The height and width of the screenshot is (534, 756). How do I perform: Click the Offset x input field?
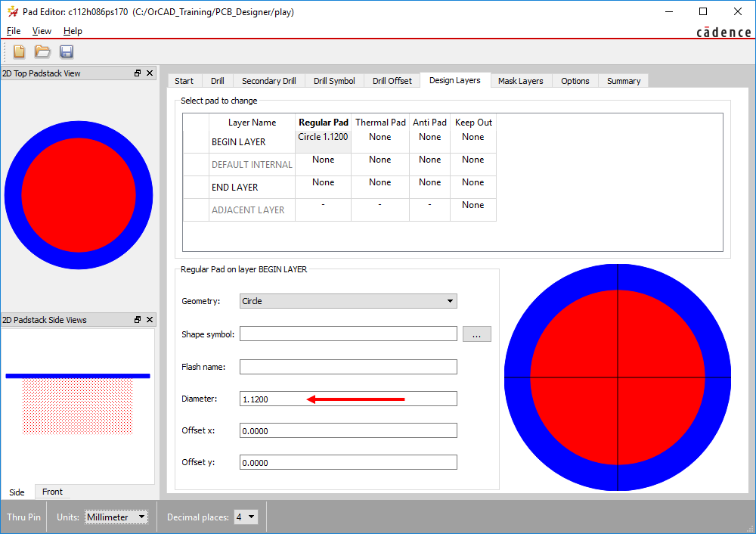click(348, 431)
